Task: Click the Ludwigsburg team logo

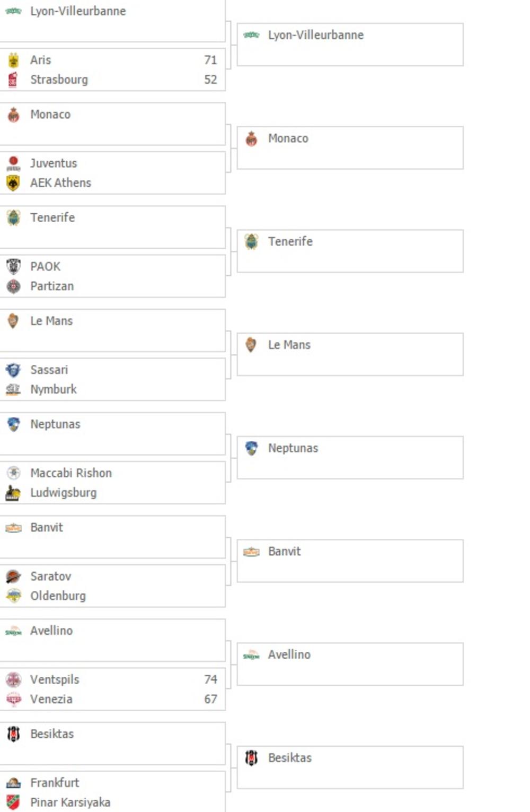Action: click(x=13, y=493)
